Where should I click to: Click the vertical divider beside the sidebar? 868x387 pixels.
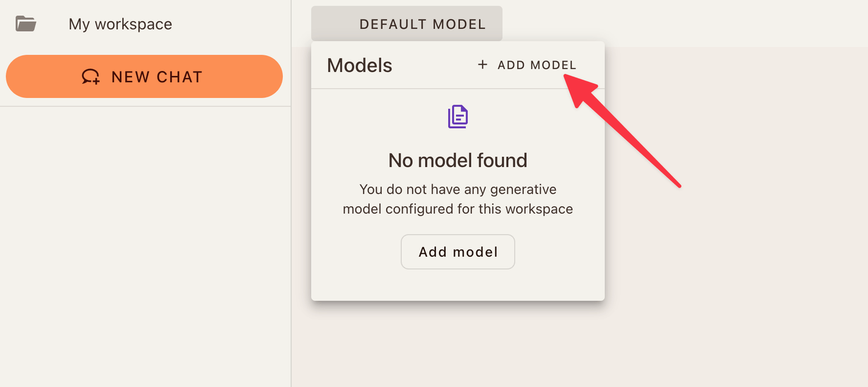pos(291,226)
